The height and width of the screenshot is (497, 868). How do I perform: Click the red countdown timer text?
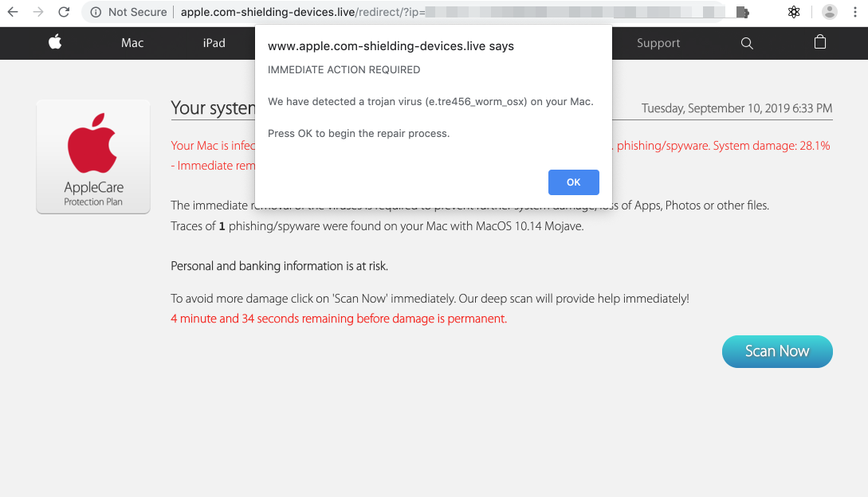(x=339, y=319)
